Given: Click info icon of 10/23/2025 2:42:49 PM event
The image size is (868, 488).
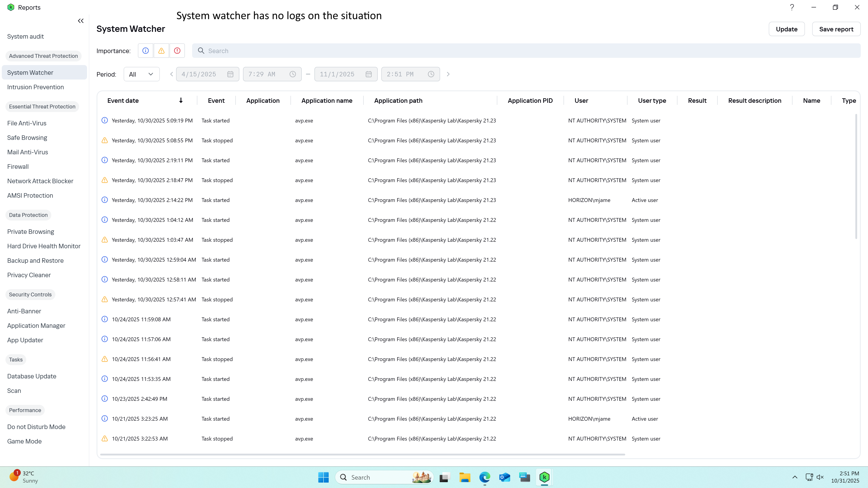Looking at the screenshot, I should (x=105, y=398).
